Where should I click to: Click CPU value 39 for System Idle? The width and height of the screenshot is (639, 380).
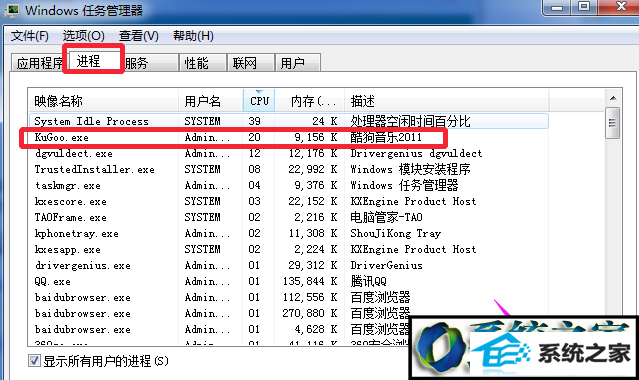pos(254,121)
